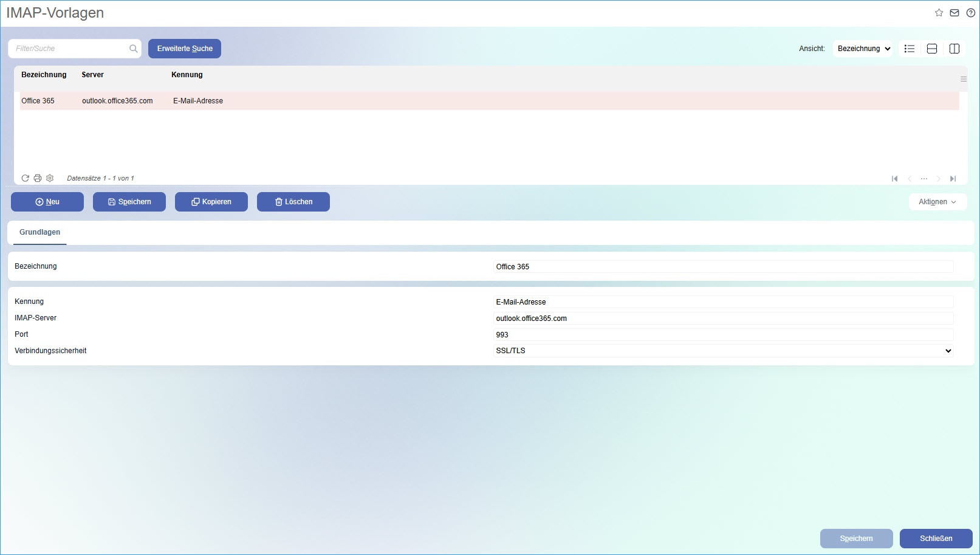Screen dimensions: 980x555
Task: Click outlook.office365.com cell in table
Action: (x=117, y=101)
